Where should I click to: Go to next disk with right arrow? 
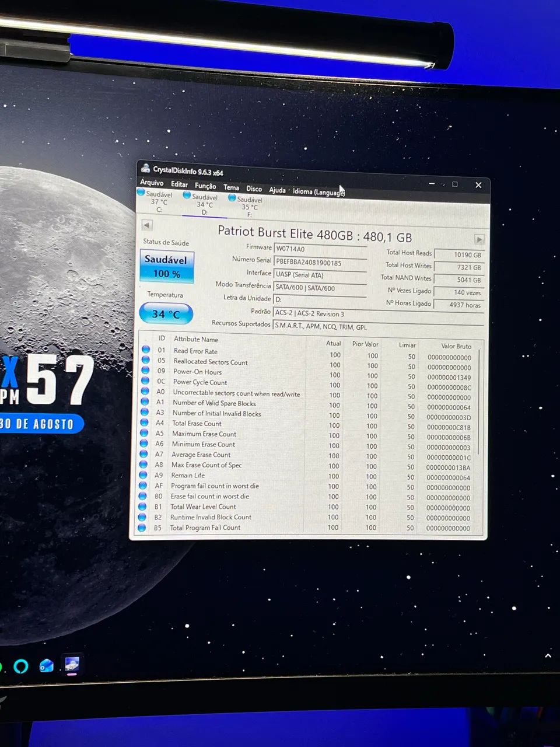[479, 239]
